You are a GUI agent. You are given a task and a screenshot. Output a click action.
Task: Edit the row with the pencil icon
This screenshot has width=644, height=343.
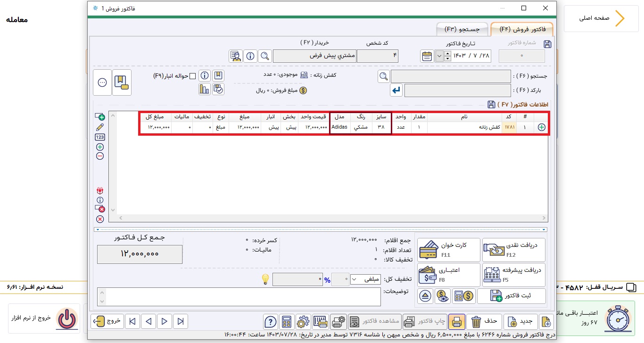pos(100,127)
